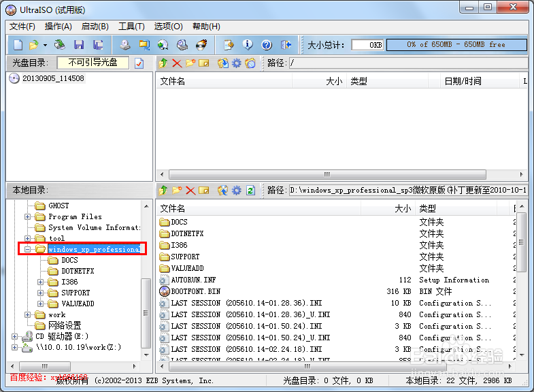Click the local pane Up folder icon

pos(163,190)
